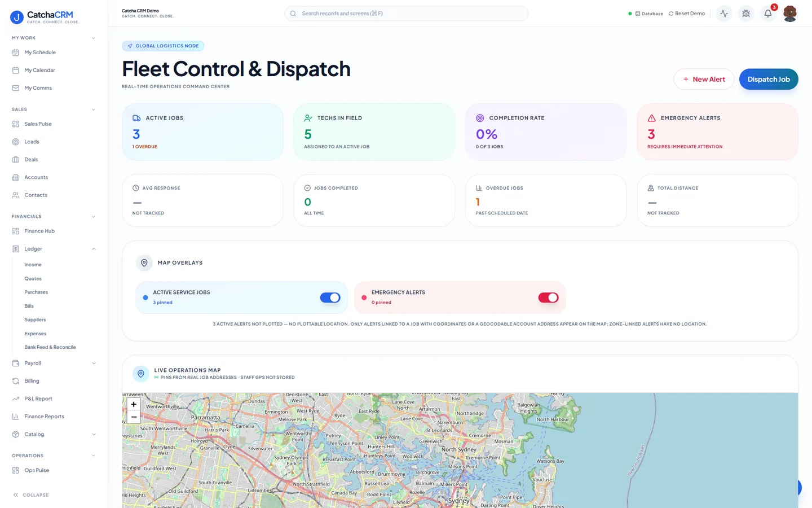Collapse the sidebar with Collapse button
The height and width of the screenshot is (508, 812).
[x=31, y=495]
